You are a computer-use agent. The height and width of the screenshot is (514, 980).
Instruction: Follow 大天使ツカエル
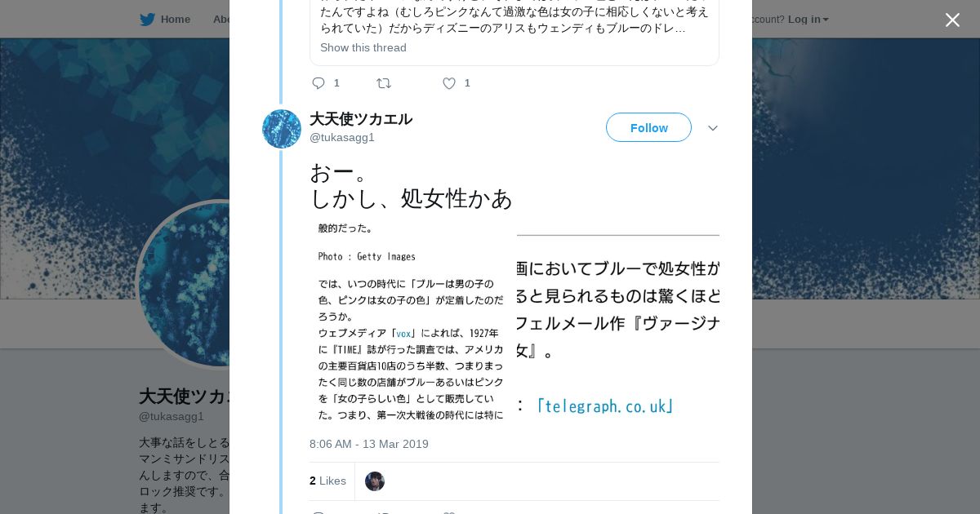point(648,128)
